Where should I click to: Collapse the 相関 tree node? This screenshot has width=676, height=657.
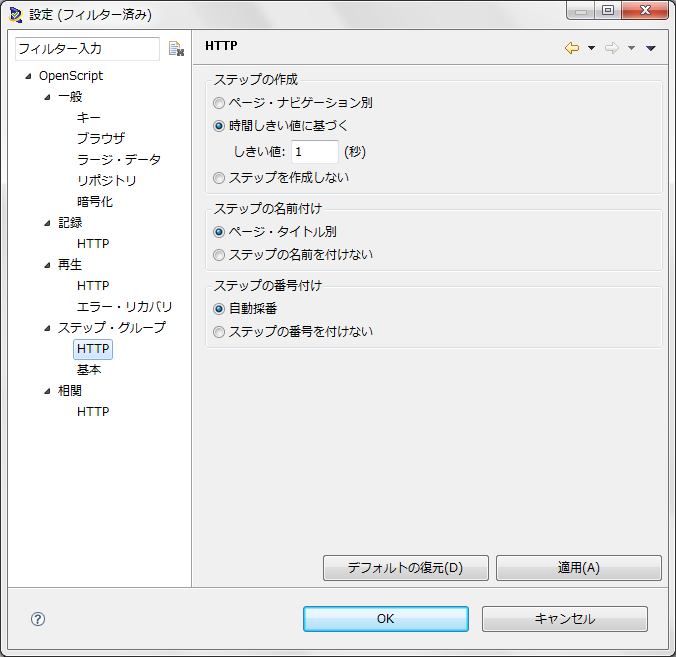tap(47, 391)
